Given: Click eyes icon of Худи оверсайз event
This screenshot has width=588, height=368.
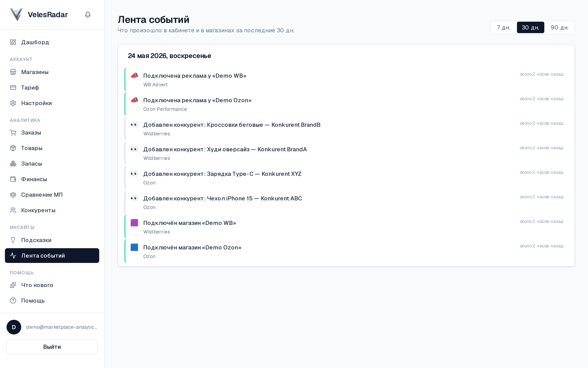Looking at the screenshot, I should [134, 149].
